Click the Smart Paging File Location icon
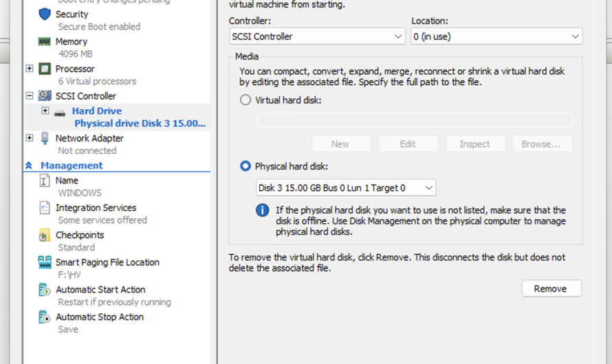The width and height of the screenshot is (612, 364). 45,262
